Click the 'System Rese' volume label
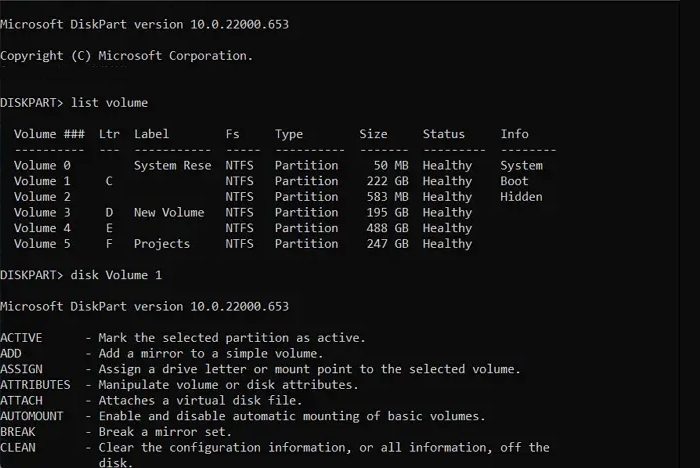 click(172, 166)
